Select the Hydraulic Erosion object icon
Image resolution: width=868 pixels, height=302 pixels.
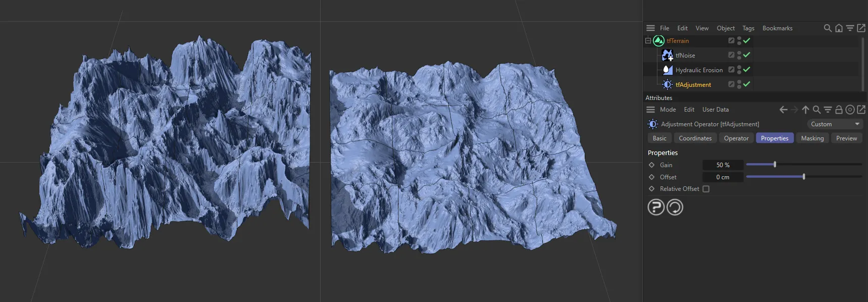pyautogui.click(x=668, y=70)
